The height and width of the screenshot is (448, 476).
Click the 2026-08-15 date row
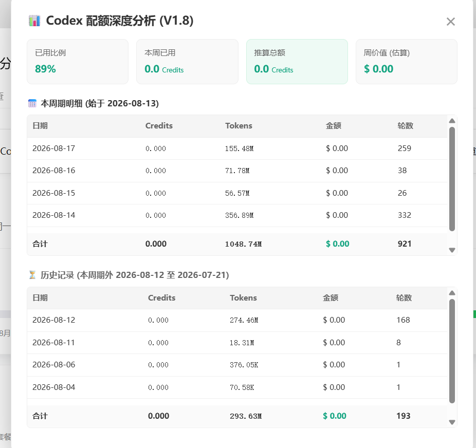tap(237, 193)
